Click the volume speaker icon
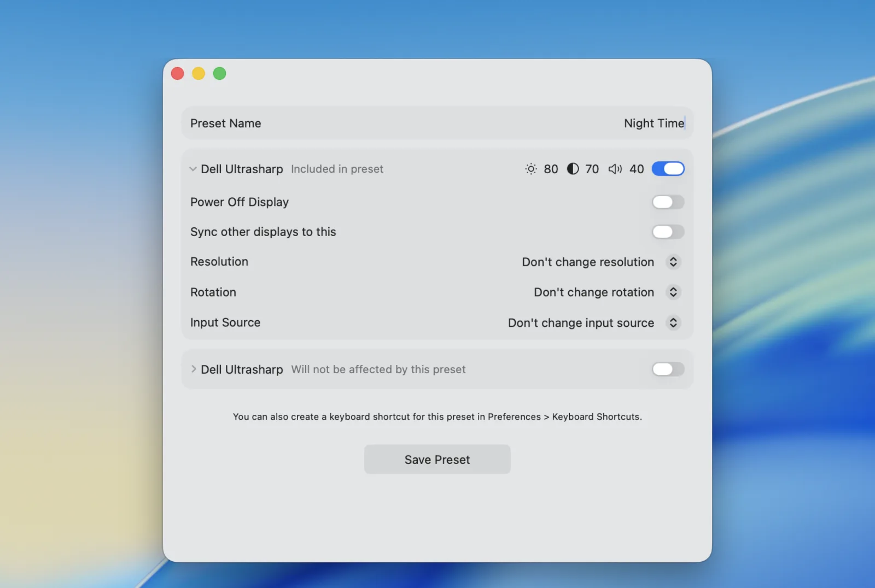 tap(615, 169)
